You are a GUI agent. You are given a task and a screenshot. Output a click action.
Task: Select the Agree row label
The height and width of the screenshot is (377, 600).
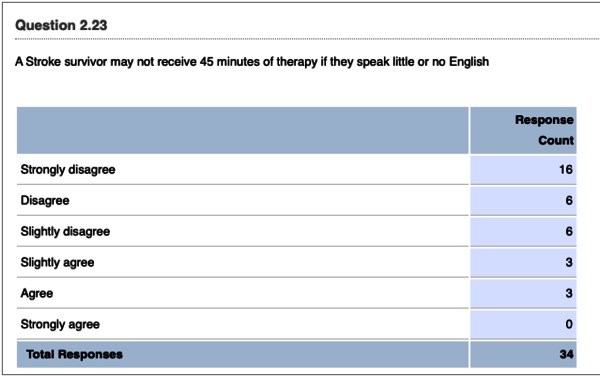[37, 294]
